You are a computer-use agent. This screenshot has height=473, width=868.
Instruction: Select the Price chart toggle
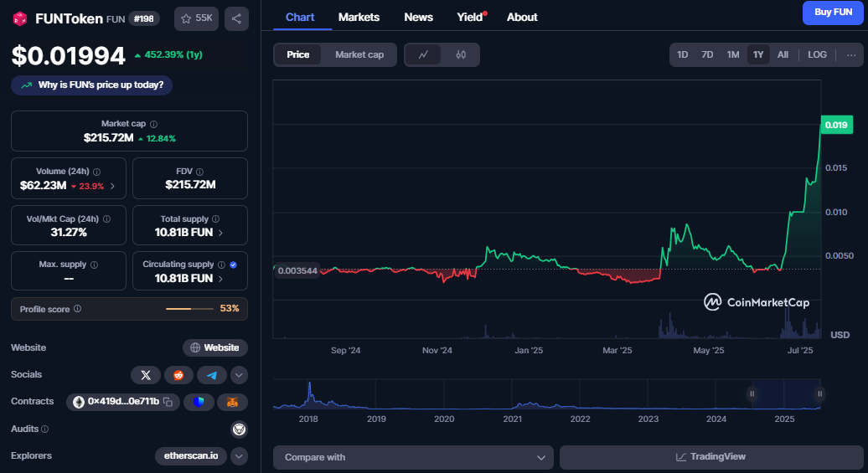tap(297, 54)
